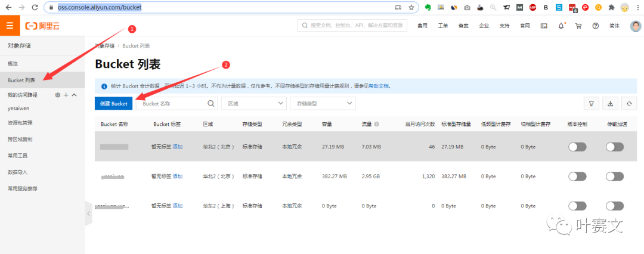Screen dimensions: 644x254
Task: Click the 创建 Bucket button
Action: click(x=114, y=104)
